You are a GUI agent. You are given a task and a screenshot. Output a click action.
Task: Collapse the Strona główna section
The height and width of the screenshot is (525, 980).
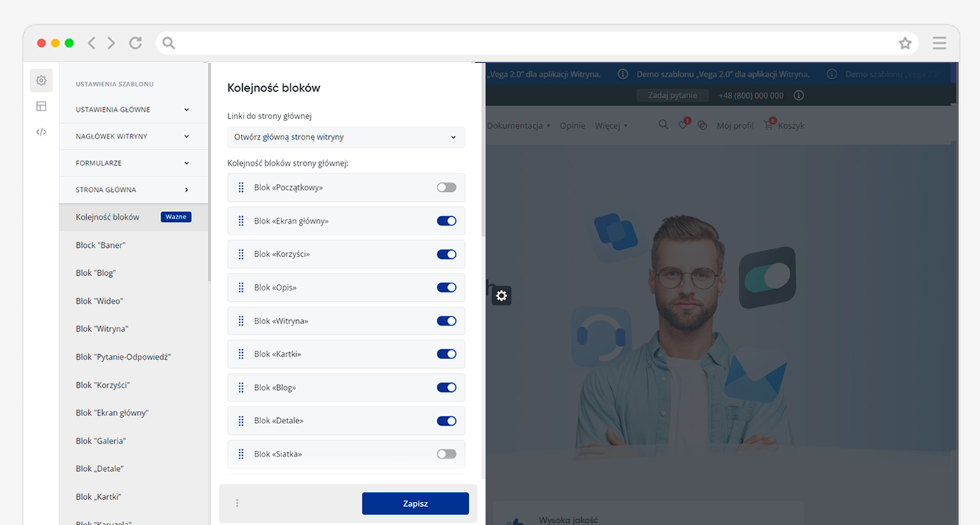[x=133, y=190]
